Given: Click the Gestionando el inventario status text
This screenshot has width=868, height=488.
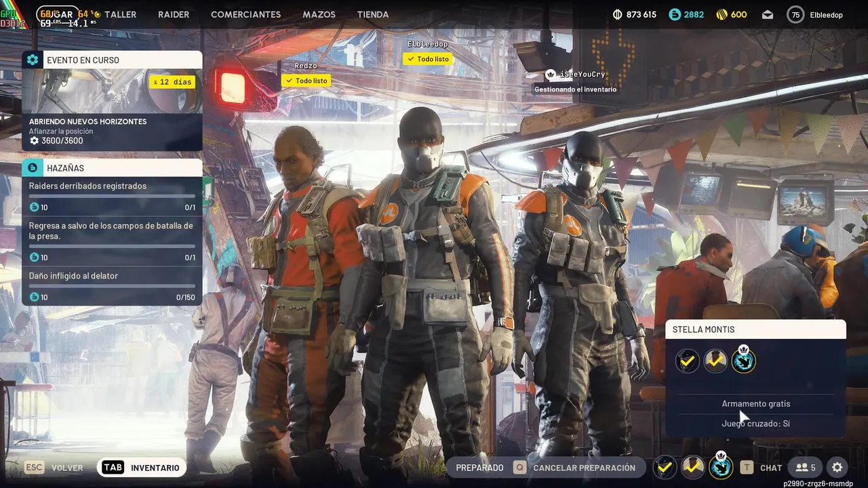Looking at the screenshot, I should [575, 89].
